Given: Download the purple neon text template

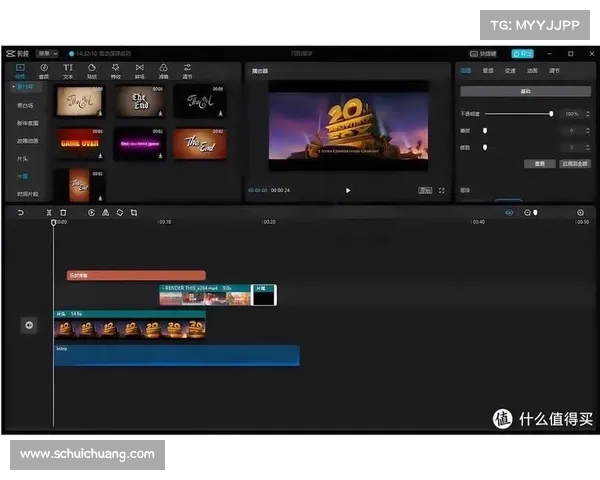Looking at the screenshot, I should pos(160,156).
